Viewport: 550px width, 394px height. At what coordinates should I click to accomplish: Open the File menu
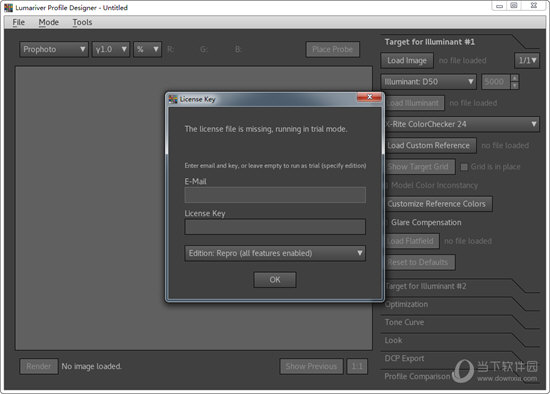[19, 22]
